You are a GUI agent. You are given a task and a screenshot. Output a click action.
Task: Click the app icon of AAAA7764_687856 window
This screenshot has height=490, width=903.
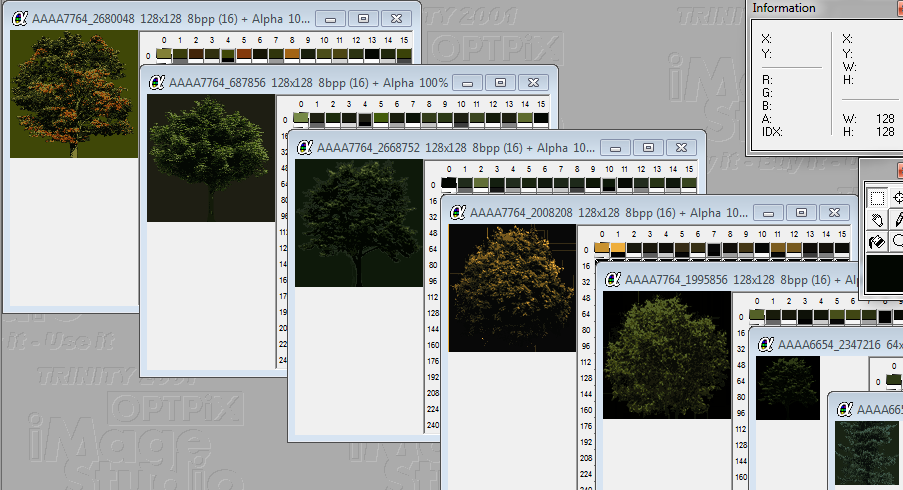click(x=157, y=82)
